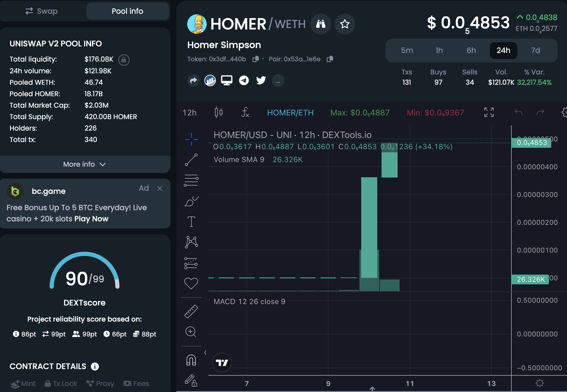Image resolution: width=567 pixels, height=392 pixels.
Task: Click Play Now in bc.game ad
Action: point(91,219)
